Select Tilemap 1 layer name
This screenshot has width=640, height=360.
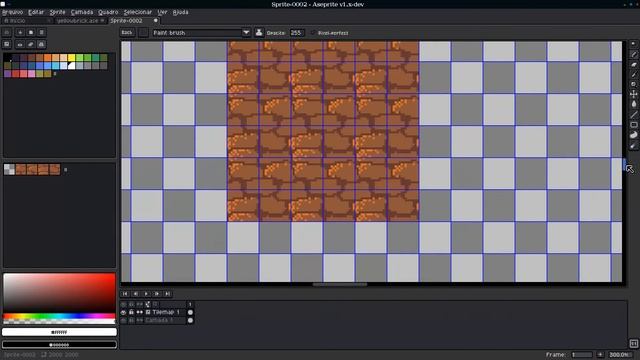(x=166, y=312)
